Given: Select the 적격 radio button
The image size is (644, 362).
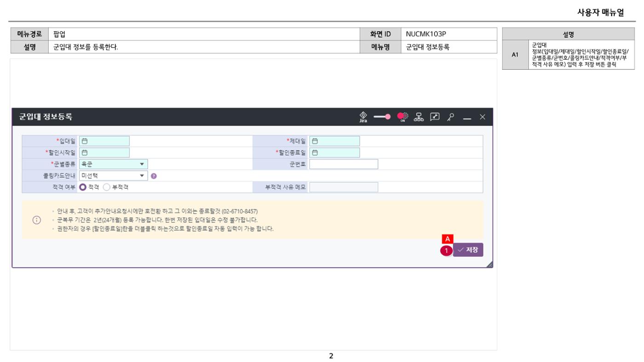Looking at the screenshot, I should coord(83,187).
